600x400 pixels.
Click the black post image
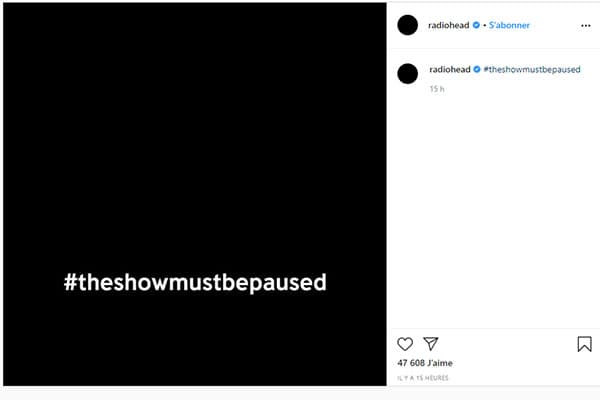pos(195,194)
